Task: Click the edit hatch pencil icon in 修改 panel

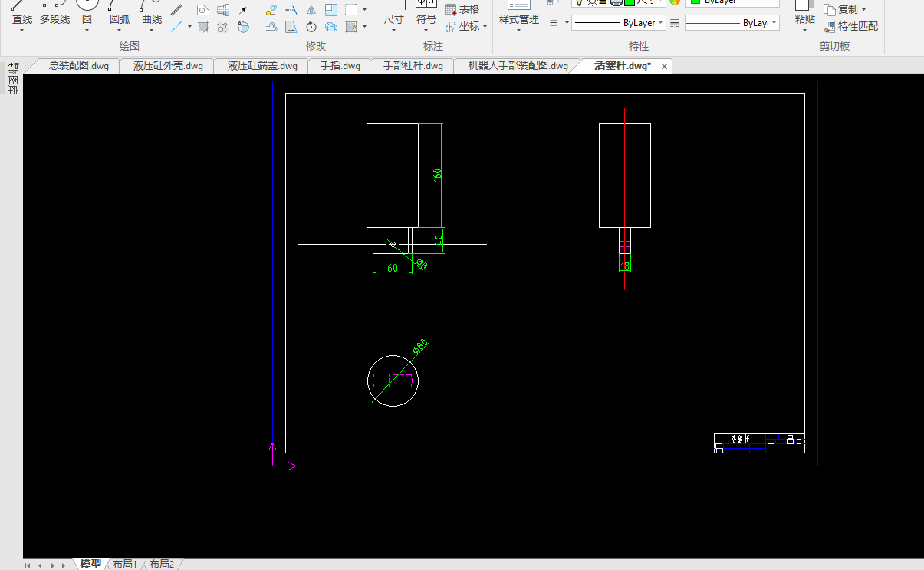Action: [x=351, y=27]
